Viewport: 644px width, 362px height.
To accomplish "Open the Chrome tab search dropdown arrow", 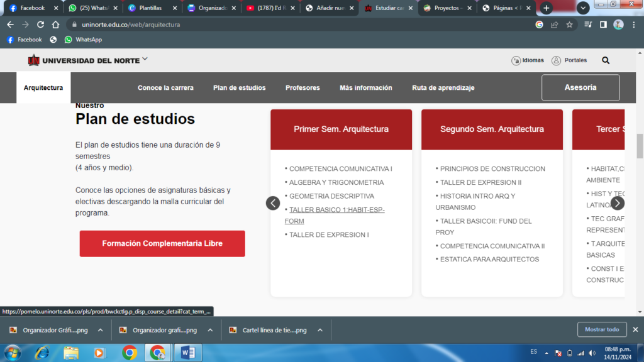I will click(583, 8).
